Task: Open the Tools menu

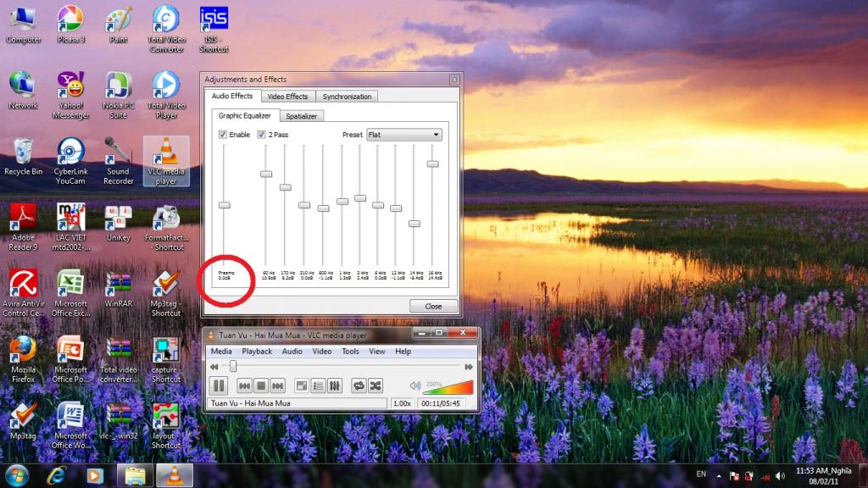Action: pos(350,352)
